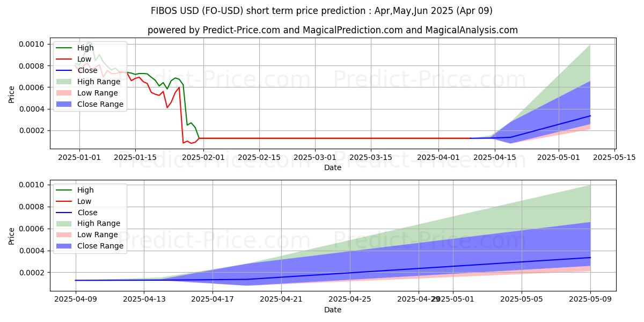This screenshot has height=322, width=644.
Task: Click the bottom chart's Date axis label
Action: tap(333, 310)
